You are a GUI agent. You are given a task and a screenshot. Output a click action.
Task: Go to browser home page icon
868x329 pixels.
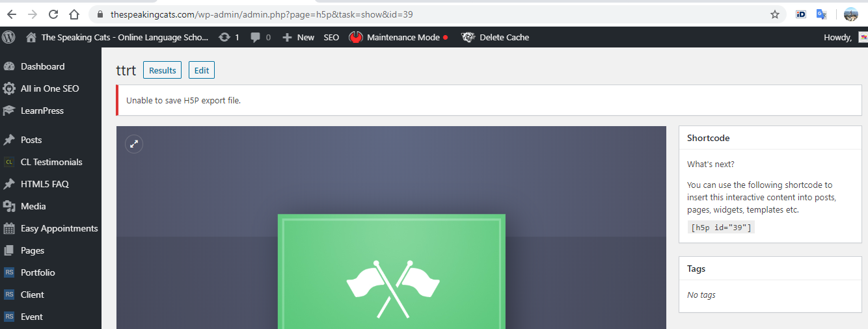(74, 14)
